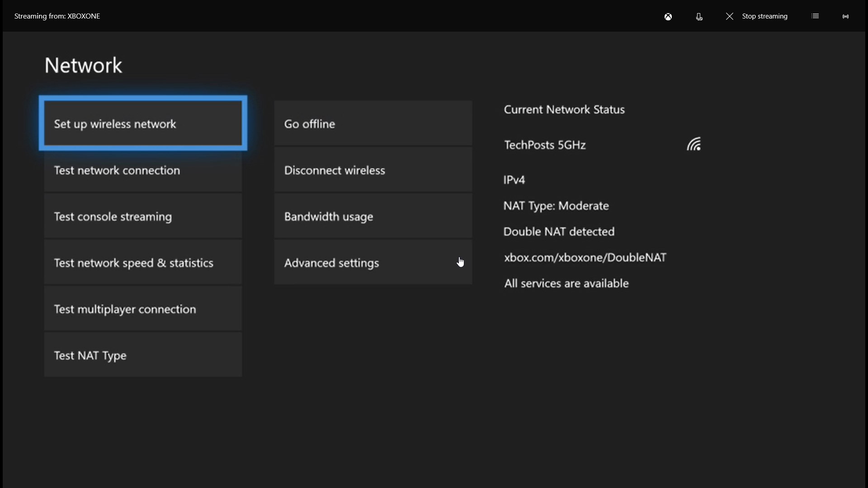Click the X icon beside Stop streaming
This screenshot has width=868, height=488.
[729, 16]
